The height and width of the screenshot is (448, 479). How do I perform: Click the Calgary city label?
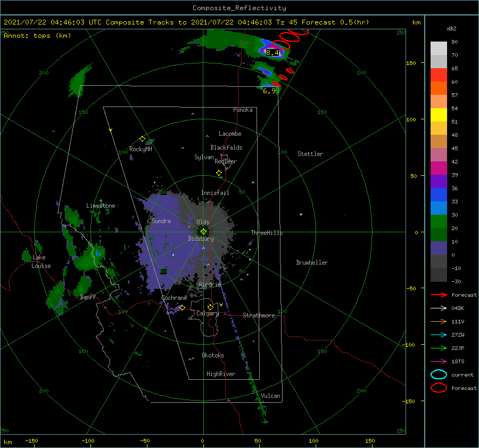pos(208,313)
